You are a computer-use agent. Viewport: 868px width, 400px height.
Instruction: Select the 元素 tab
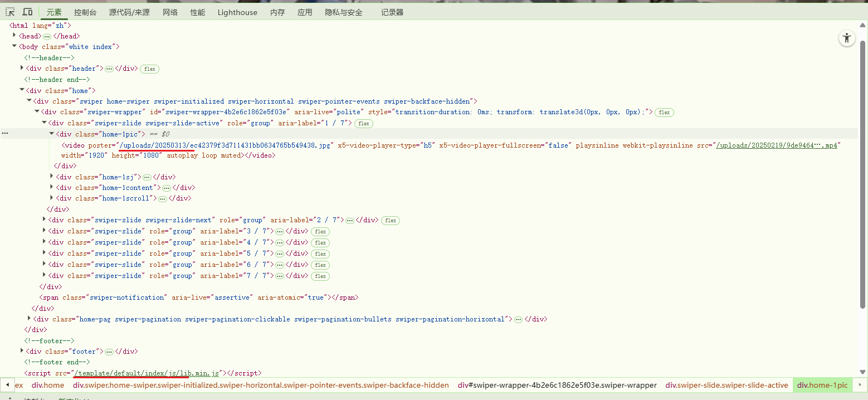point(54,12)
